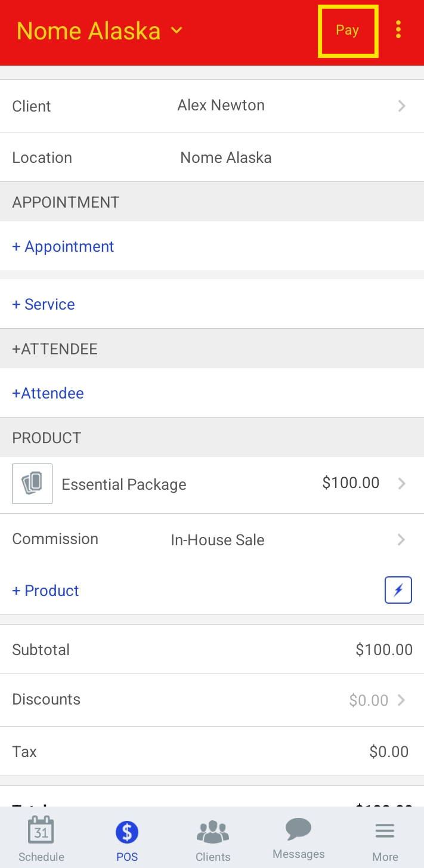Tap the Essential Package product thumbnail icon
The image size is (424, 868).
pyautogui.click(x=32, y=484)
